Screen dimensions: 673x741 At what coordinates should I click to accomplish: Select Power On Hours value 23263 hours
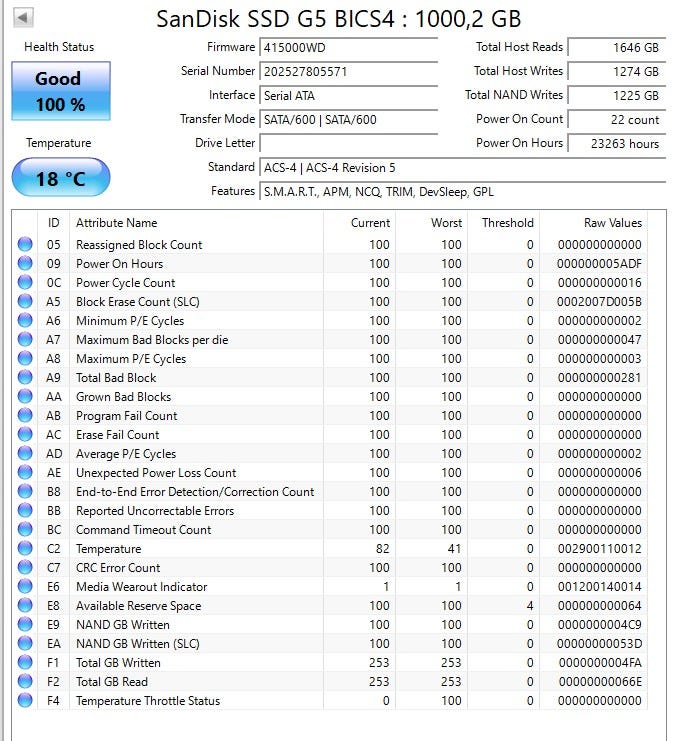(x=617, y=144)
